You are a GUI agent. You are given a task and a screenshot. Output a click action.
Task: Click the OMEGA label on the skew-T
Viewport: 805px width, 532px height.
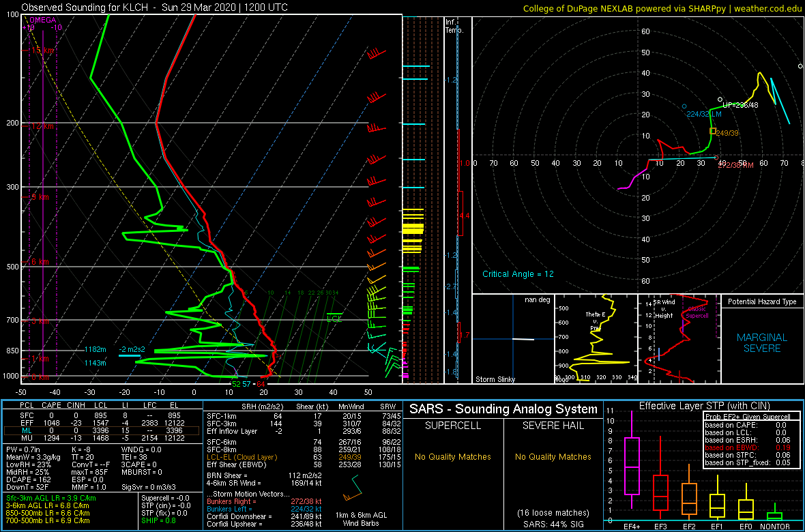pos(42,20)
